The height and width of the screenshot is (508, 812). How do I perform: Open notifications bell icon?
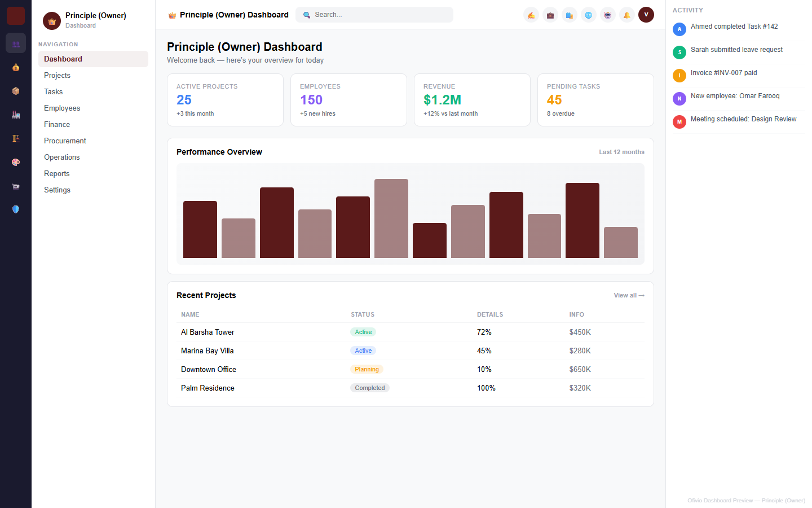click(x=627, y=15)
